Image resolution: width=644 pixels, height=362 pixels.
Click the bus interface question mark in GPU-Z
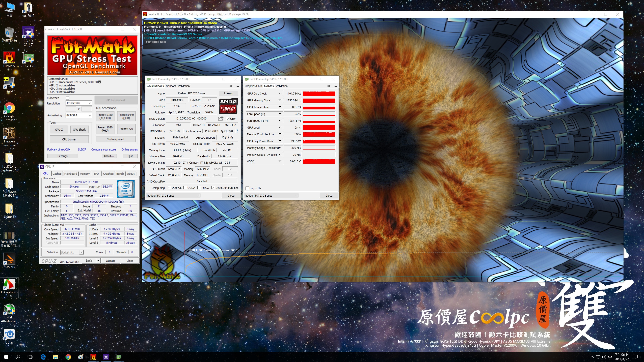click(237, 131)
